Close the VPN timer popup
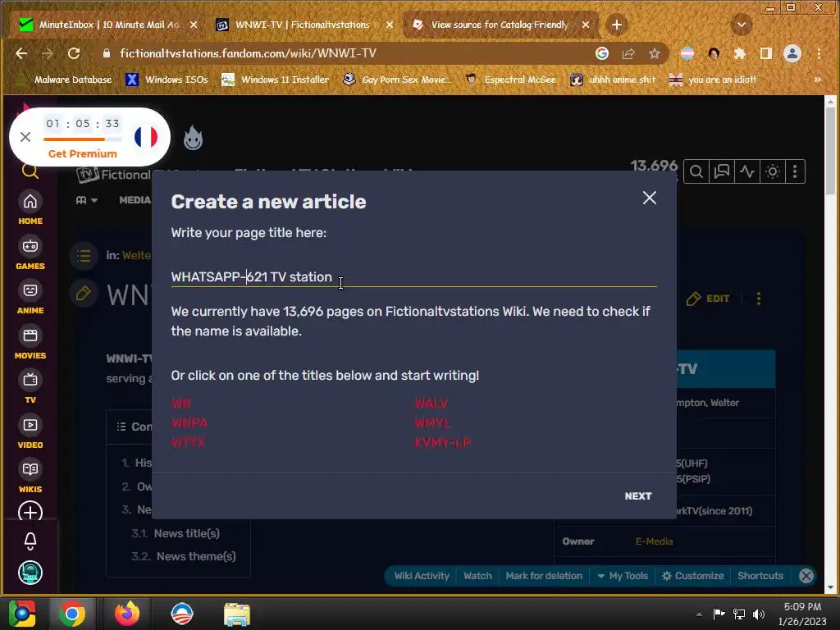840x630 pixels. click(x=25, y=137)
